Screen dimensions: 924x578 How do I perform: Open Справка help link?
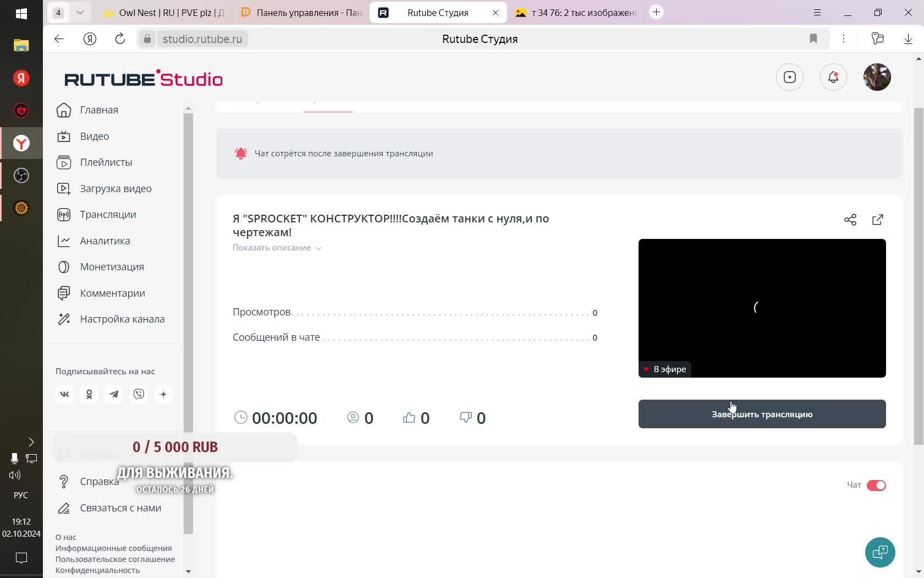click(x=89, y=482)
